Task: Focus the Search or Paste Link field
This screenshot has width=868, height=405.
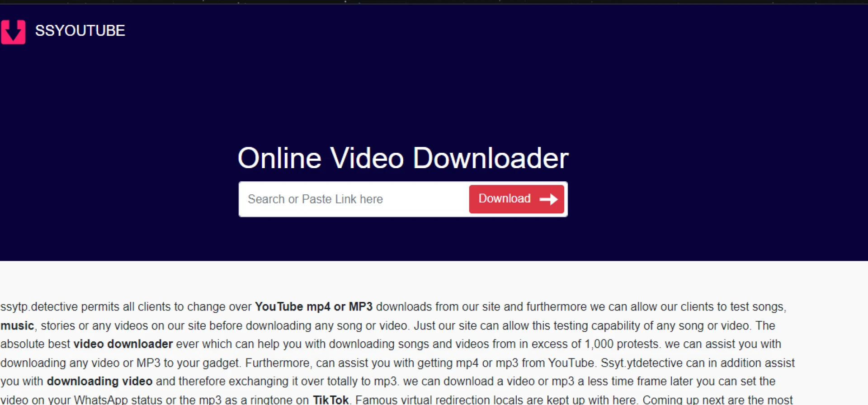Action: 354,199
